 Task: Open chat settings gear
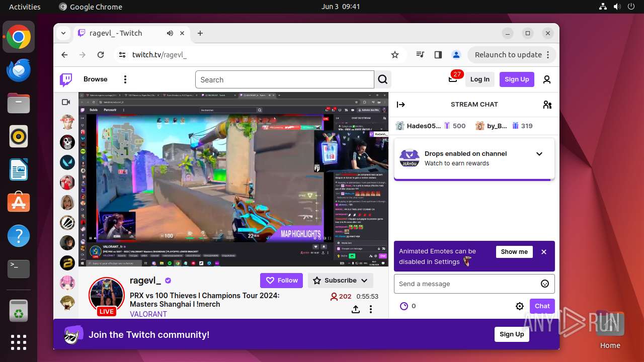click(x=520, y=306)
